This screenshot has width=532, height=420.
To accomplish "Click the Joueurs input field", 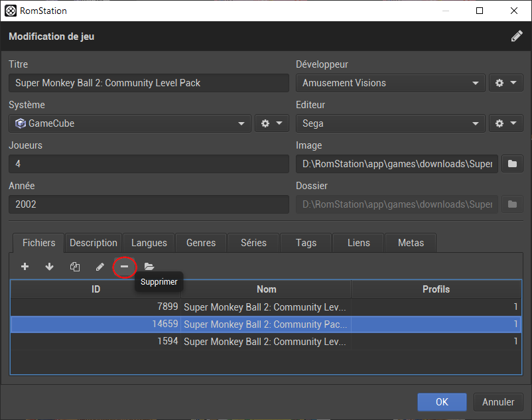I will coord(149,164).
